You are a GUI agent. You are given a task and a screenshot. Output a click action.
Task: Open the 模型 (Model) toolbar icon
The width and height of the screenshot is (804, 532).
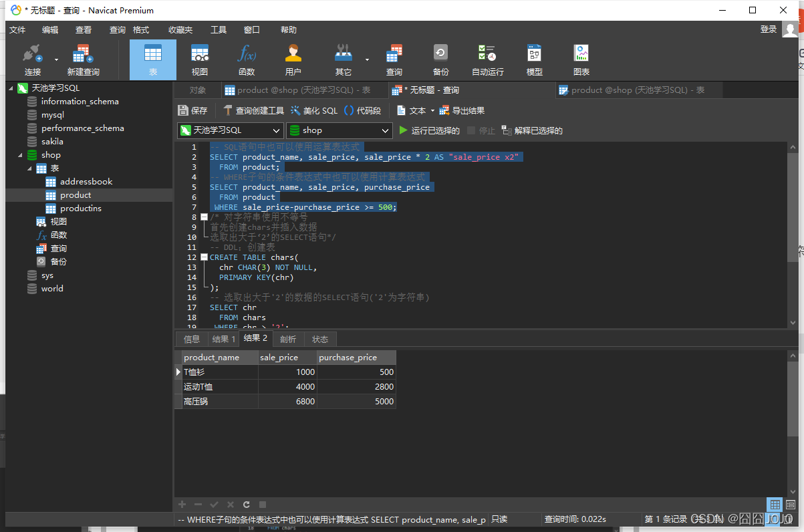pos(534,60)
